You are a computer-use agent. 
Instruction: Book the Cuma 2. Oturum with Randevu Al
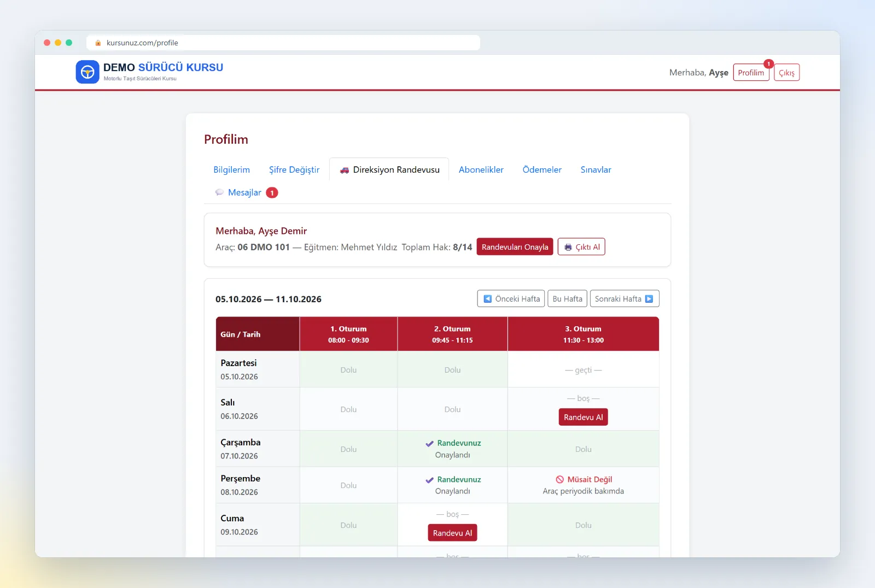click(452, 533)
